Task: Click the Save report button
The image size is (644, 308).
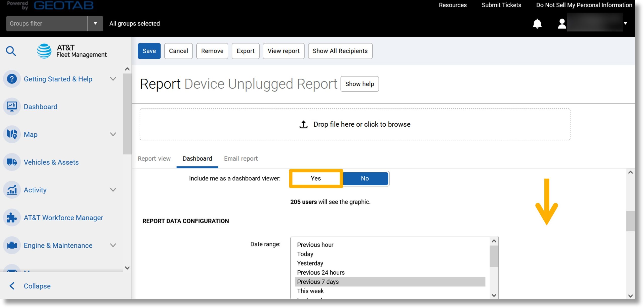Action: click(149, 51)
